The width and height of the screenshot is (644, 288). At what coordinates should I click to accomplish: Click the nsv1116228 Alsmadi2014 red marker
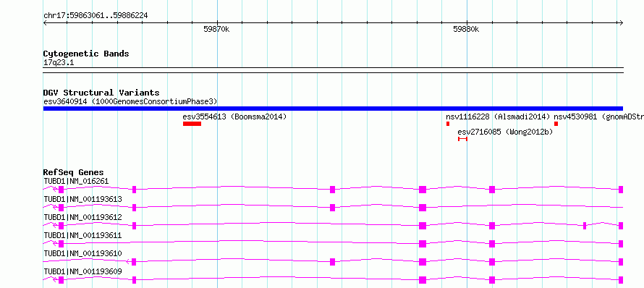pyautogui.click(x=448, y=124)
